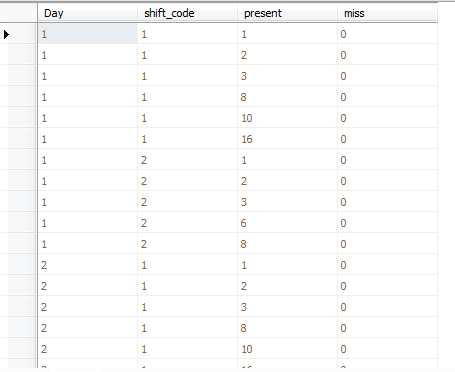Click the row selector of last full row
Viewport: 455px width, 372px height.
(18, 349)
